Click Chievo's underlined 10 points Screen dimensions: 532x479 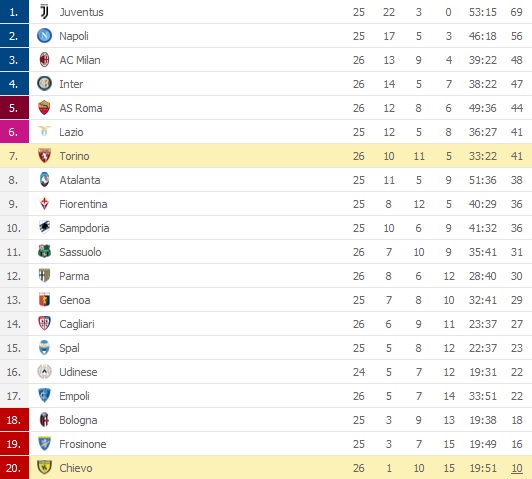click(517, 468)
